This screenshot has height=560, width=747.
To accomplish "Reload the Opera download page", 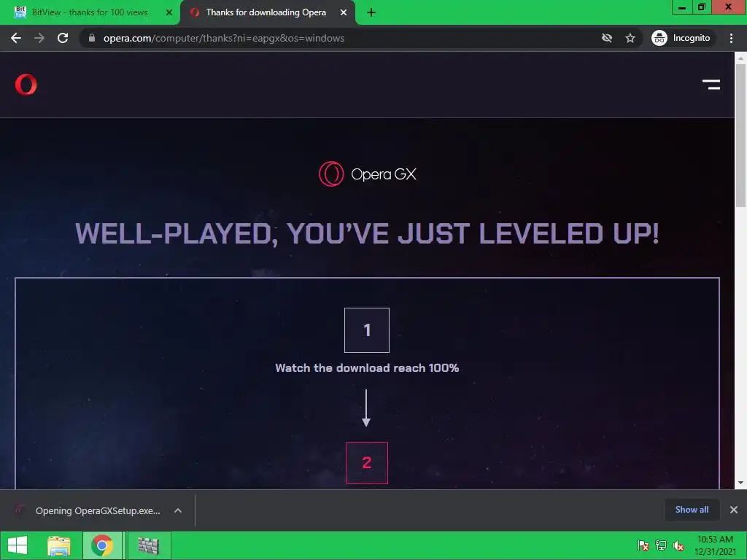I will click(x=63, y=38).
